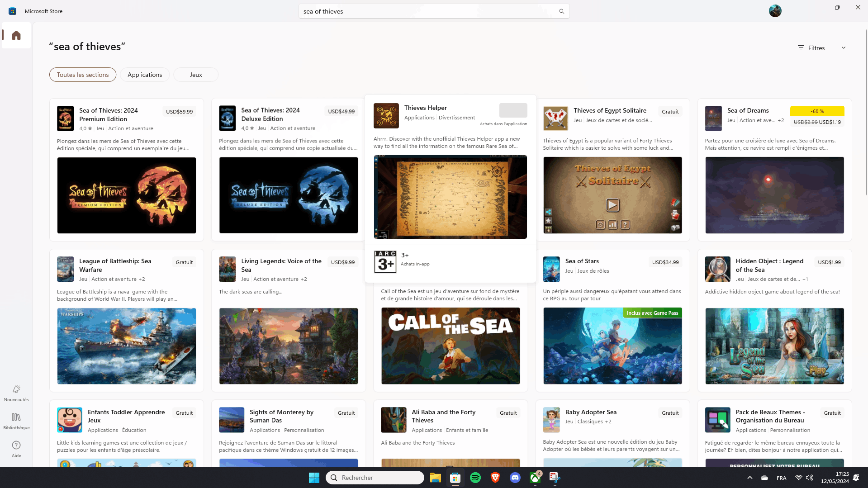This screenshot has height=488, width=868.
Task: Click the search magnifier icon
Action: pyautogui.click(x=561, y=11)
